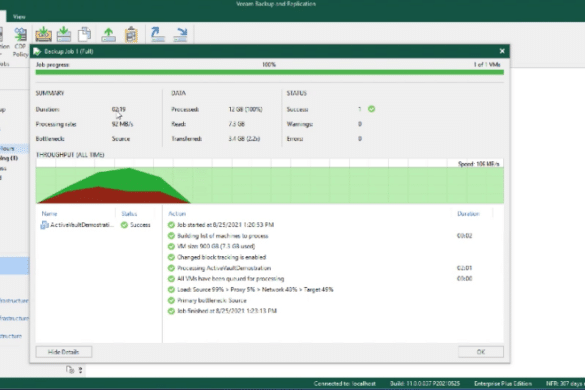Click the Duration column header
The image size is (585, 390).
[x=468, y=214]
